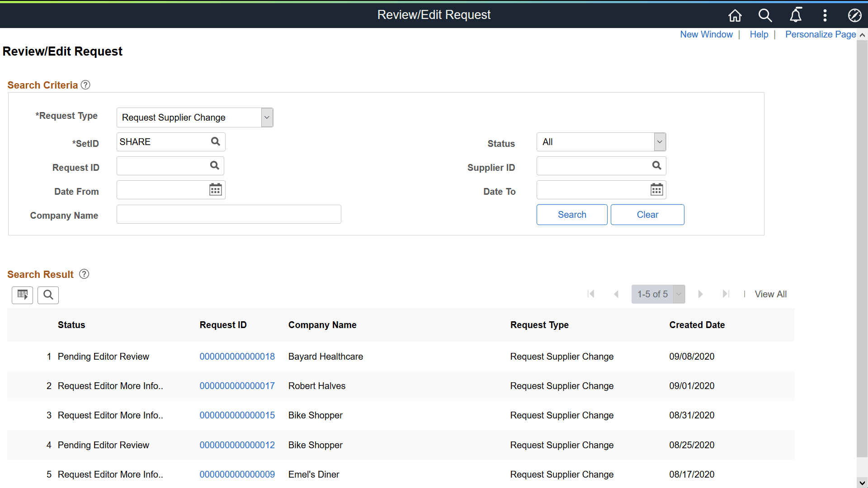Image resolution: width=868 pixels, height=488 pixels.
Task: Open the Status dropdown showing All
Action: (x=659, y=141)
